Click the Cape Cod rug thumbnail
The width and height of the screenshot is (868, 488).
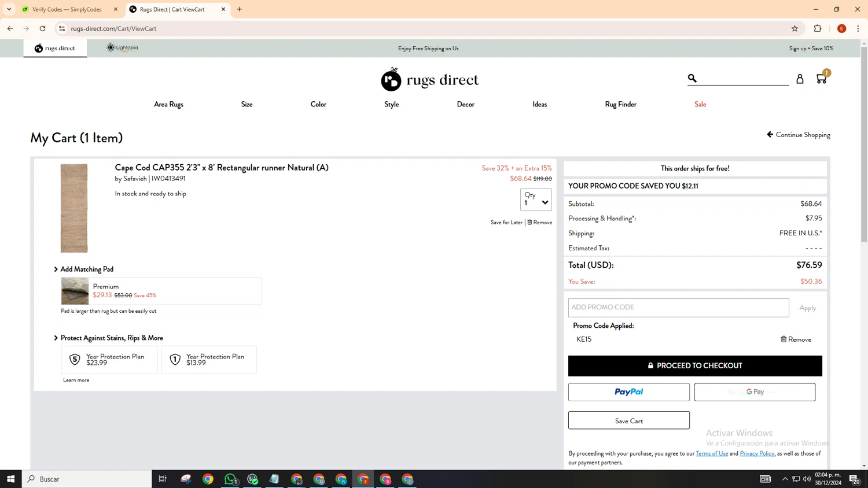click(74, 208)
